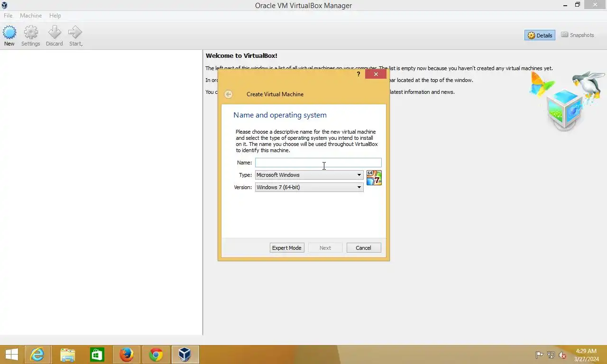Click the muted volume tray icon
Screen dimensions: 607x364
pos(562,355)
